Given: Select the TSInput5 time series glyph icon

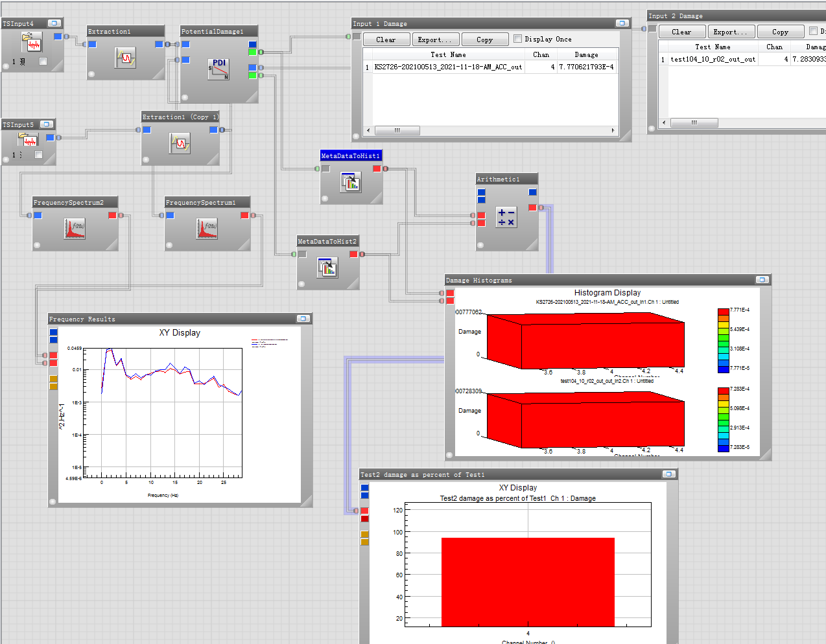Looking at the screenshot, I should tap(29, 140).
